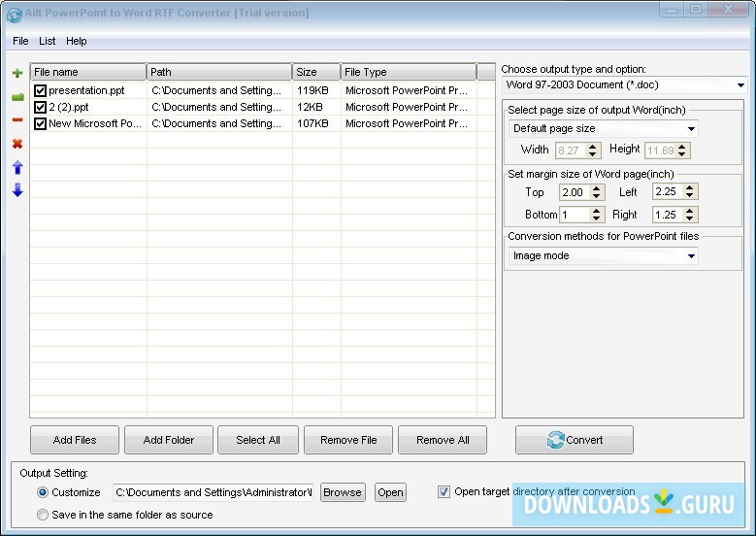Sort by File name column header
756x536 pixels.
88,72
